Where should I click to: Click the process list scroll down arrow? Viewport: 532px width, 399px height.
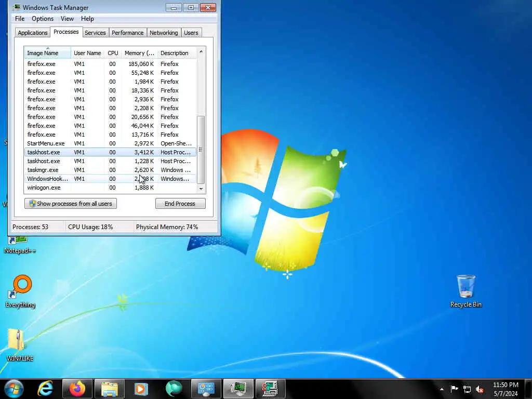tap(201, 189)
